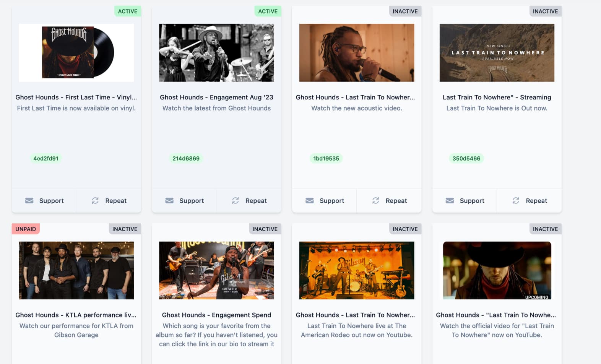The width and height of the screenshot is (601, 364).
Task: Open title above American Rodeo description
Action: click(355, 315)
